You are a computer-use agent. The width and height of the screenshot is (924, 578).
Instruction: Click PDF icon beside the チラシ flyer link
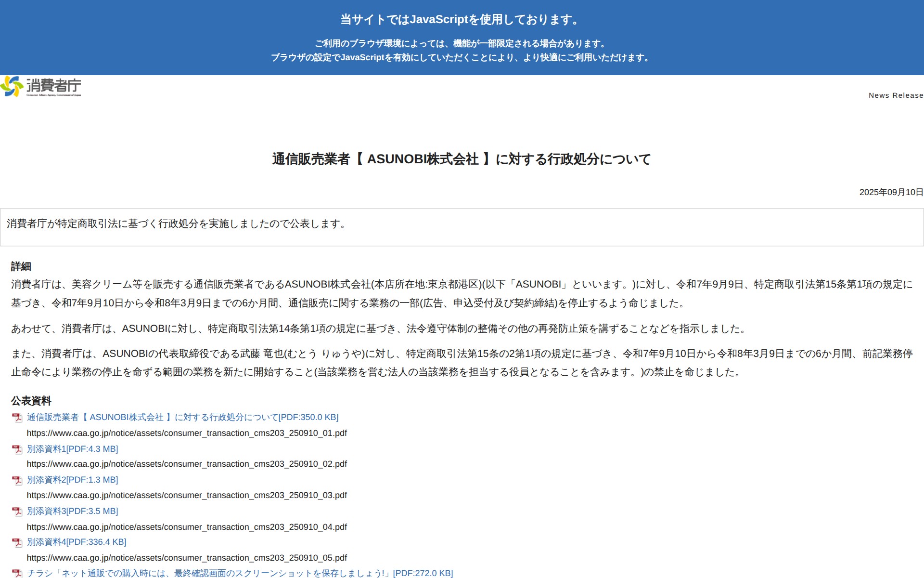click(x=17, y=573)
